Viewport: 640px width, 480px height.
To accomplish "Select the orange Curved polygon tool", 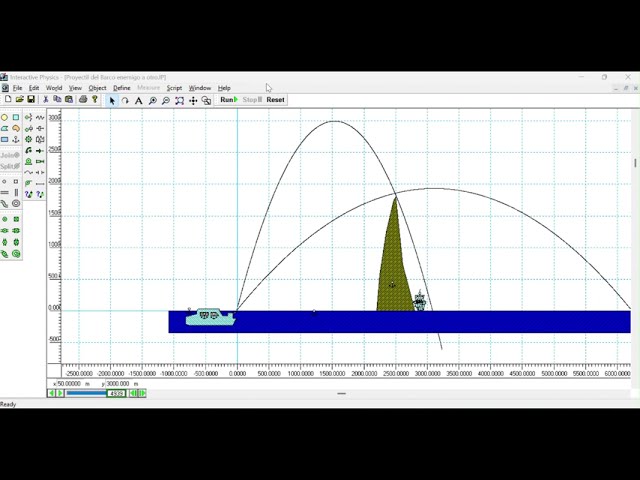I will point(16,129).
